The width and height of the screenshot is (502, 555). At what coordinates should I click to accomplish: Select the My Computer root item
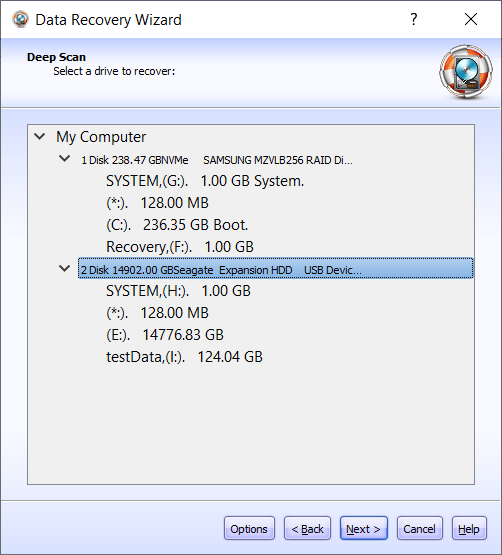tap(101, 137)
